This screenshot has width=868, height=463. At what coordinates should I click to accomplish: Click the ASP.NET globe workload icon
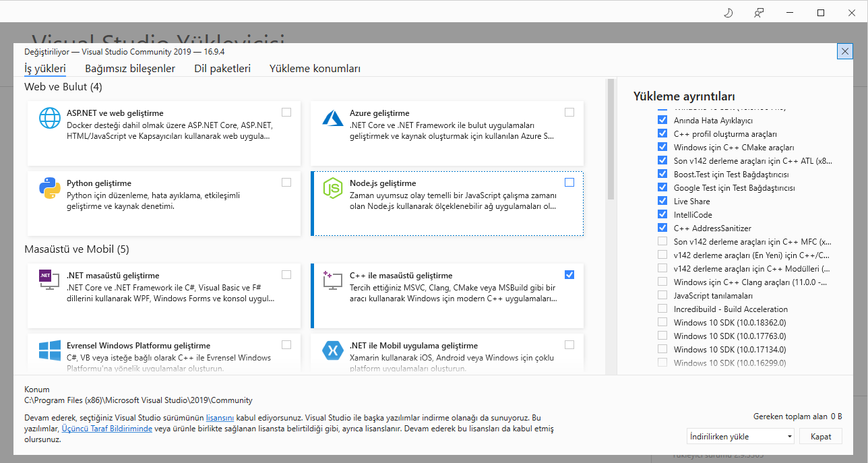50,118
